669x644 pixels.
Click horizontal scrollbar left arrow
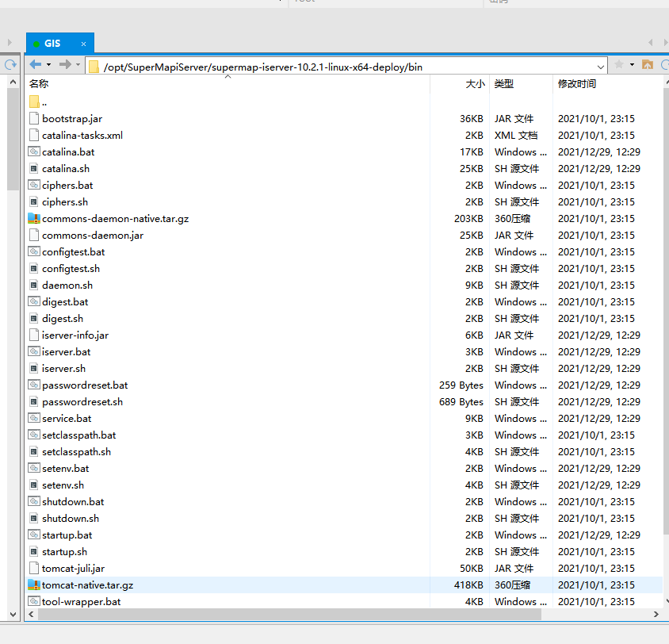31,614
